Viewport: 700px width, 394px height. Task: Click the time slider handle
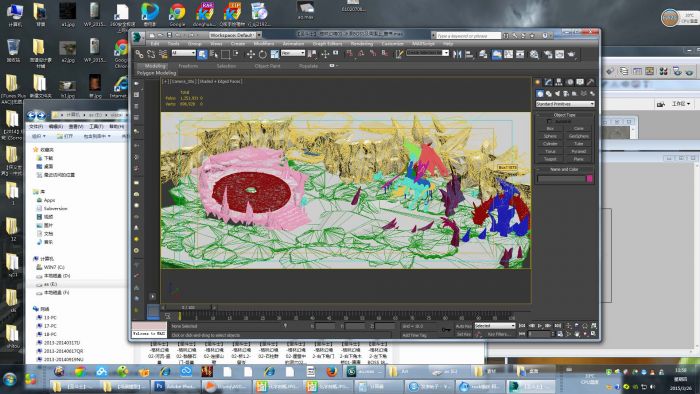[188, 307]
